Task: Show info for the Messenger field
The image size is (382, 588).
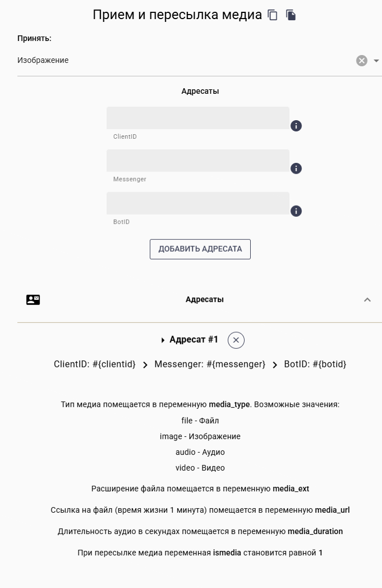Action: pos(296,168)
